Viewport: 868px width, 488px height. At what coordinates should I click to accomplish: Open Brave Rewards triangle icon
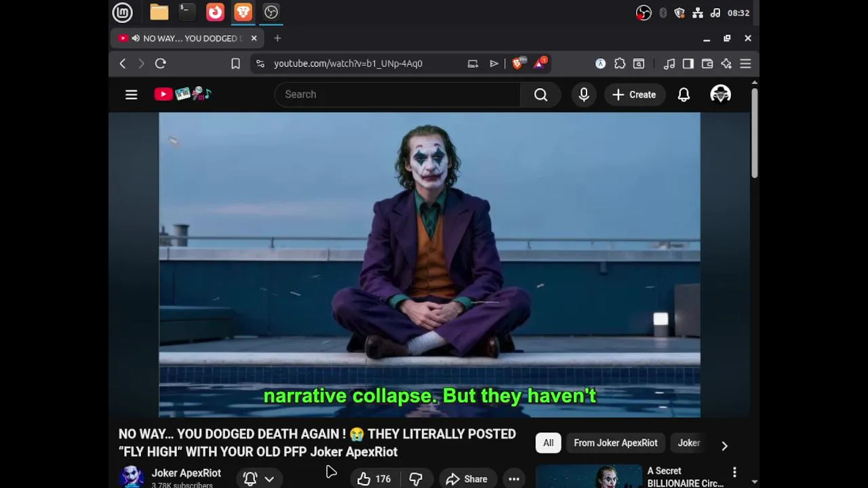click(x=540, y=63)
